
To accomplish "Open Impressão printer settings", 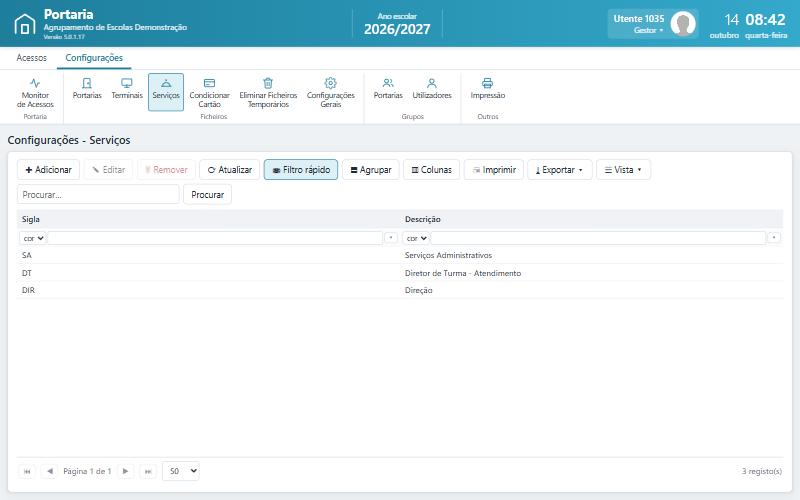I will coord(488,88).
